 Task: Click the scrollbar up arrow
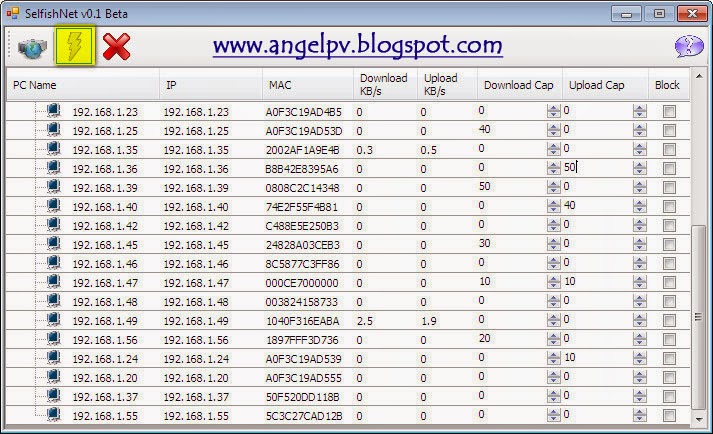click(x=698, y=76)
